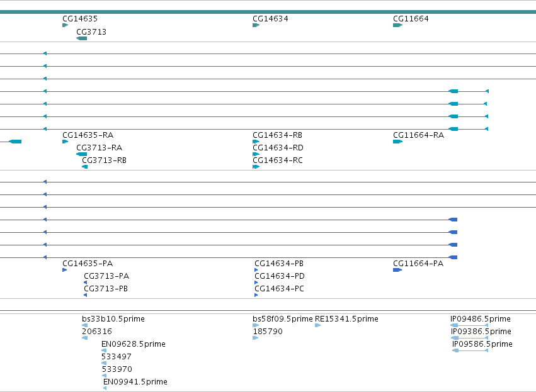Viewport: 536px width, 392px height.
Task: Click the 533970 EST label
Action: 117,369
